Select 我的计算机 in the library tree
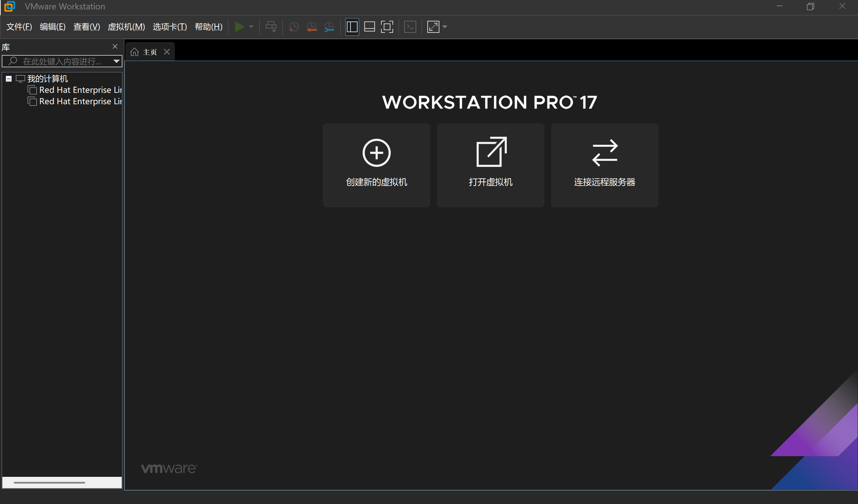The image size is (858, 504). (x=47, y=79)
